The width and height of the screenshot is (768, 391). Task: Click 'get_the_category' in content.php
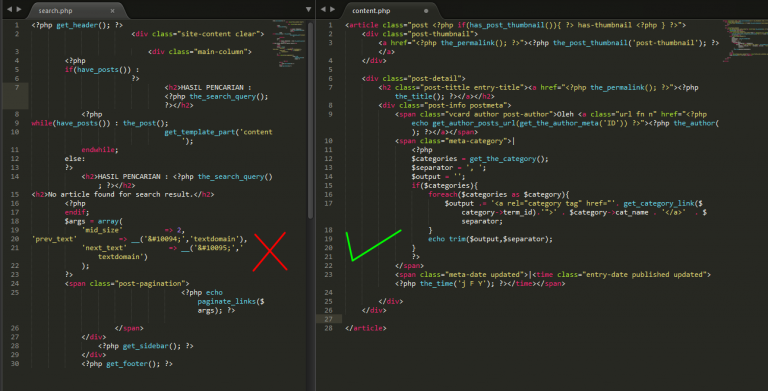click(503, 159)
